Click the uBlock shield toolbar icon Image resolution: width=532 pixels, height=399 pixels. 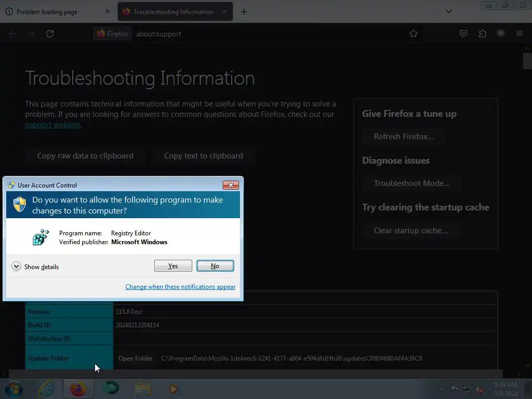click(x=501, y=33)
